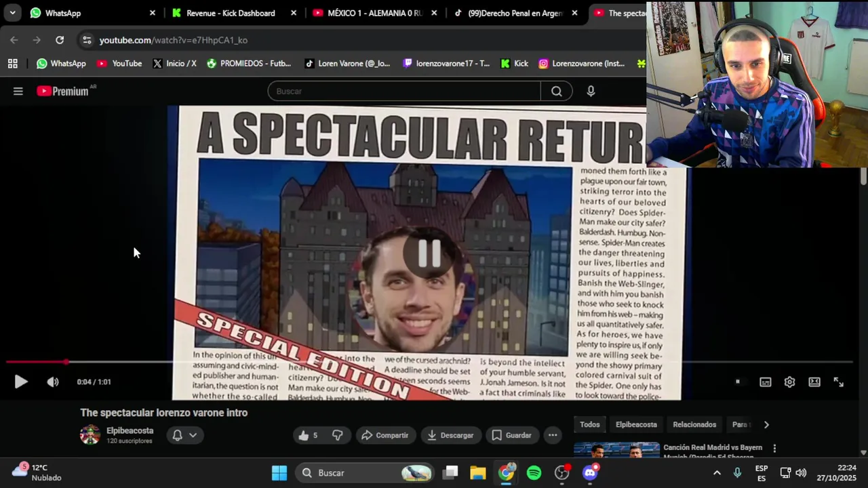This screenshot has height=488, width=868.
Task: Open options for Canción Real Madrid video
Action: [x=774, y=448]
